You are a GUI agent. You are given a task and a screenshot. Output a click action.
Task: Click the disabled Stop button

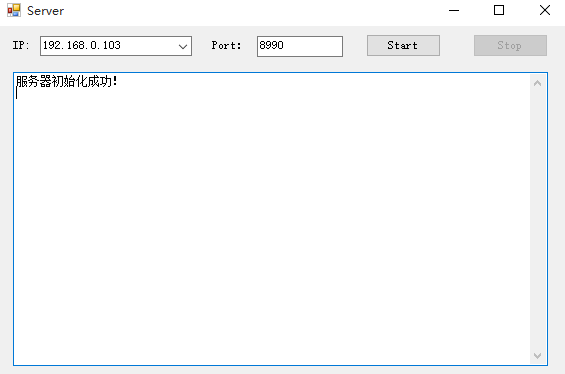coord(510,45)
